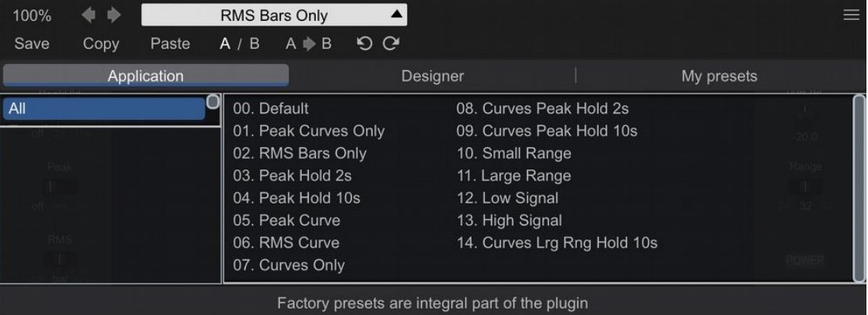The height and width of the screenshot is (315, 868).
Task: Click the Copy button
Action: [x=101, y=44]
